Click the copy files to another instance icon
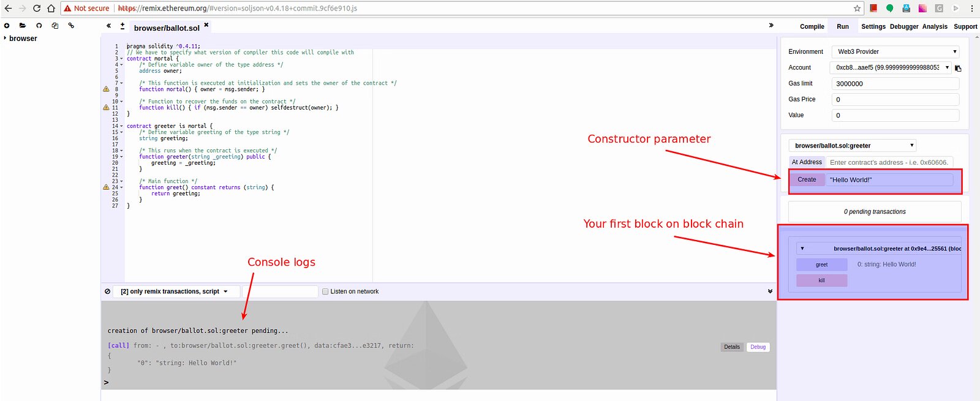The height and width of the screenshot is (401, 980). pyautogui.click(x=55, y=26)
